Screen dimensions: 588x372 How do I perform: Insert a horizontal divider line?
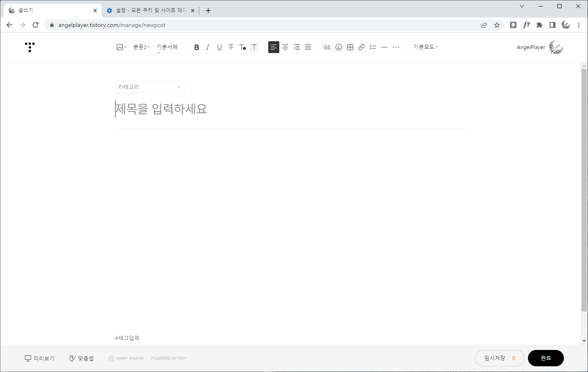384,47
